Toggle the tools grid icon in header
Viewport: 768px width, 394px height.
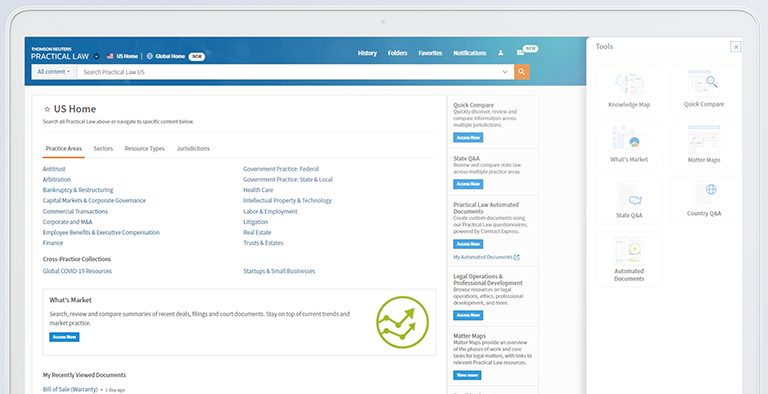(520, 53)
